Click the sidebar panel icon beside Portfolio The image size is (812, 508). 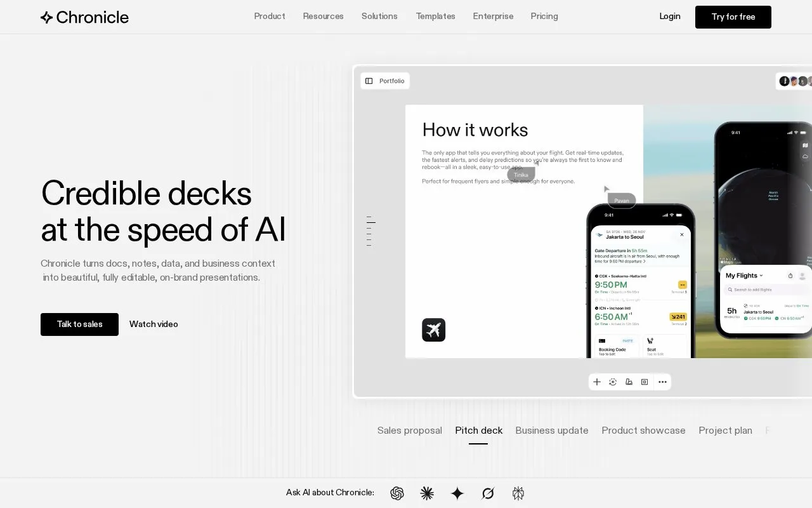click(x=369, y=81)
